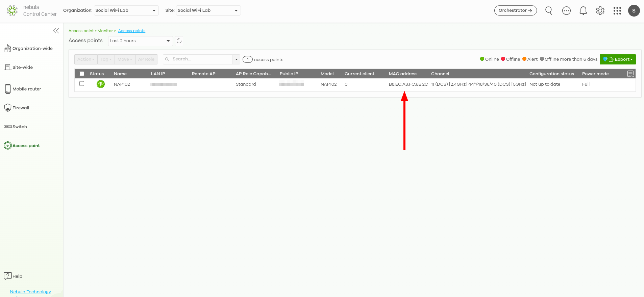Collapse the left sidebar with the double chevron

pos(56,31)
